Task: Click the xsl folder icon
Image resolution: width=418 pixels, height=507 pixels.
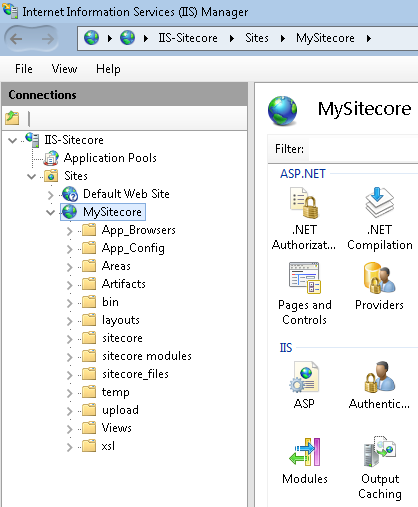Action: pos(89,446)
